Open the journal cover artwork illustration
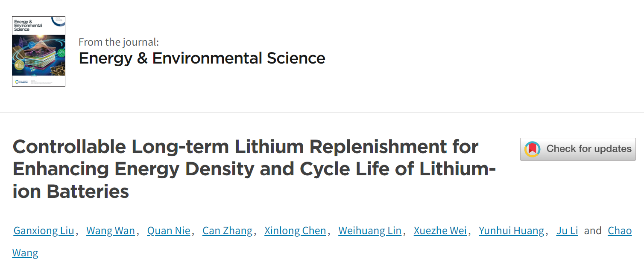 pos(38,55)
